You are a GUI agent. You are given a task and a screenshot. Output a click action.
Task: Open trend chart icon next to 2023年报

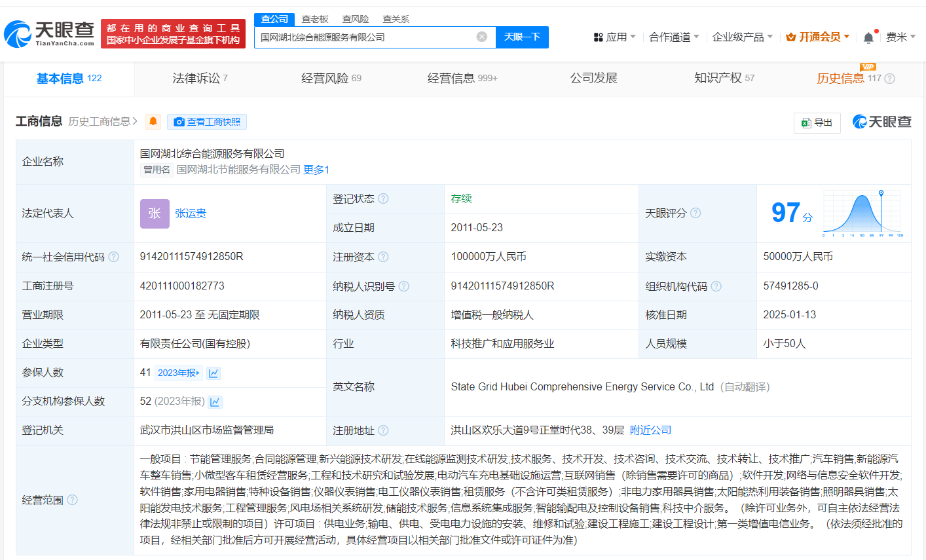click(213, 373)
